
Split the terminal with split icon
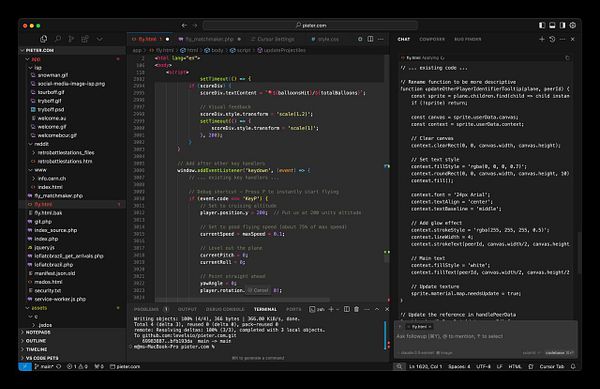coord(346,309)
